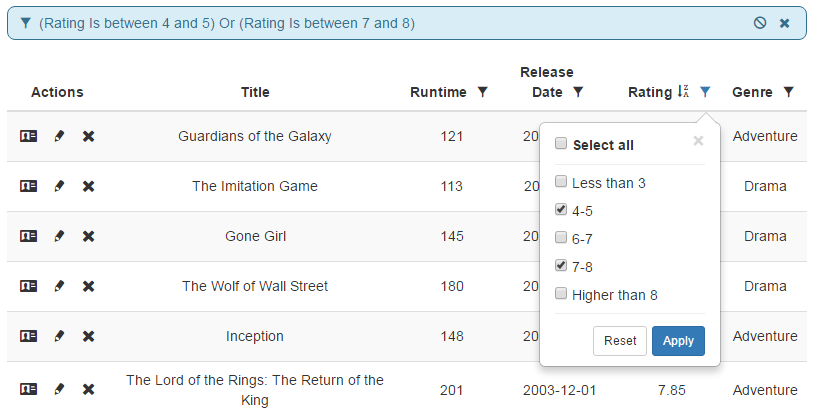Open the Genre column filter

[788, 92]
